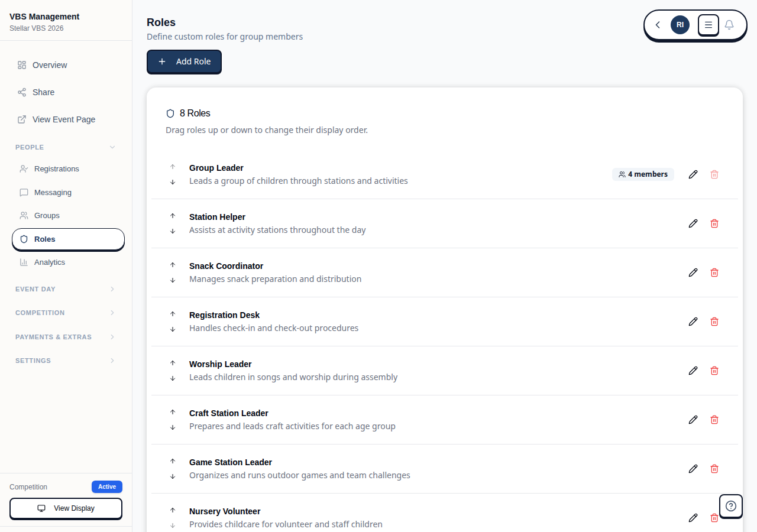Open the notifications bell
The height and width of the screenshot is (532, 757).
tap(729, 25)
